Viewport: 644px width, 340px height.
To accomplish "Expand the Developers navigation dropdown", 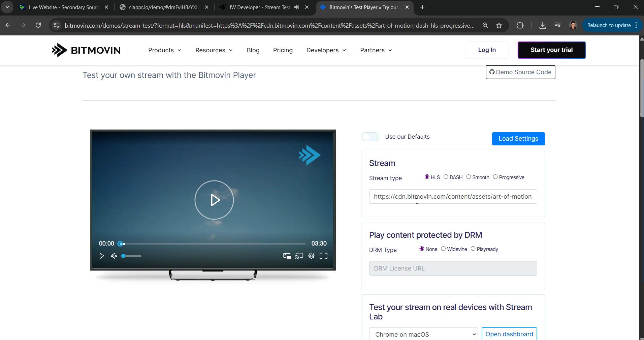I will click(x=326, y=50).
